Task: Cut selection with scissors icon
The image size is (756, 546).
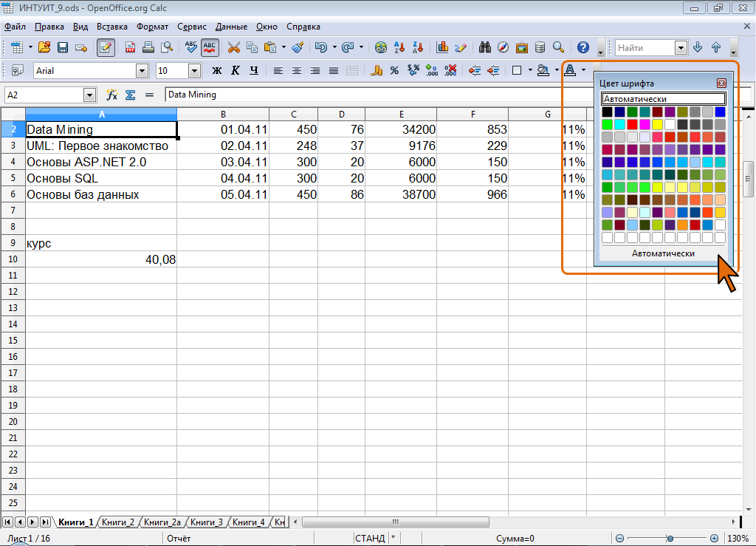Action: (x=233, y=47)
